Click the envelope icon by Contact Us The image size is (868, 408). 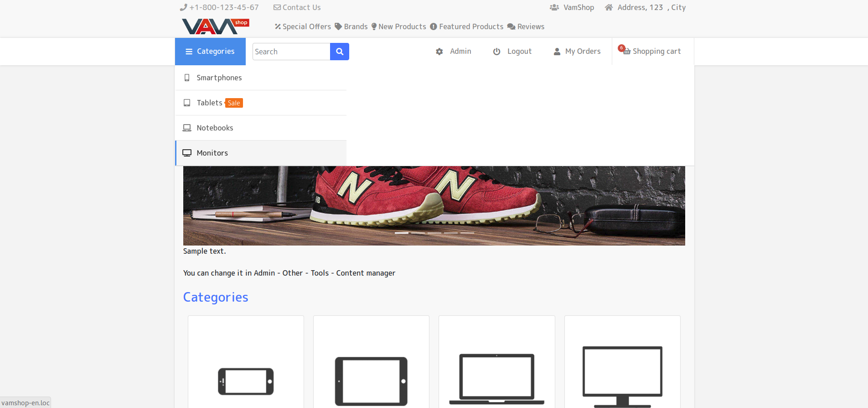[277, 7]
